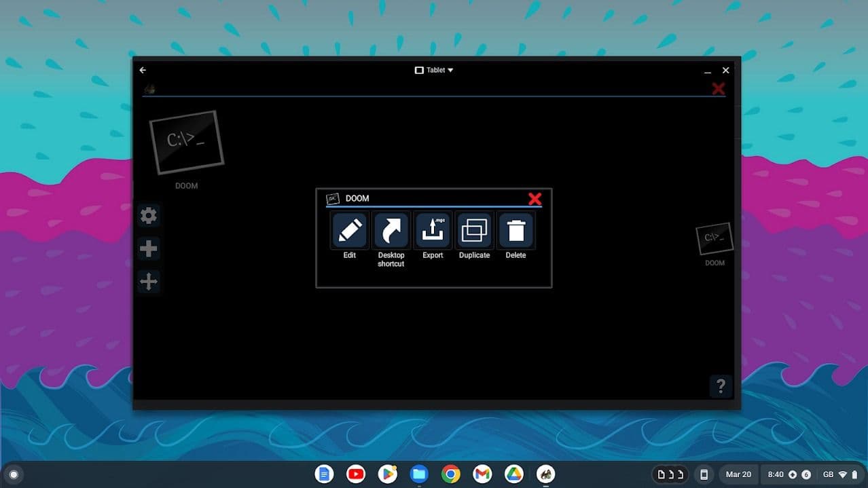The height and width of the screenshot is (488, 868).
Task: Open the DOOM shortcut on the desktop wallpaper
Action: pos(714,238)
